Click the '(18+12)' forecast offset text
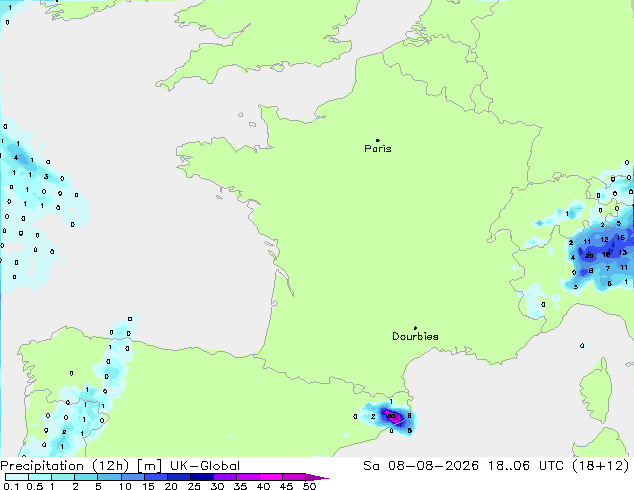This screenshot has height=490, width=634. [601, 466]
